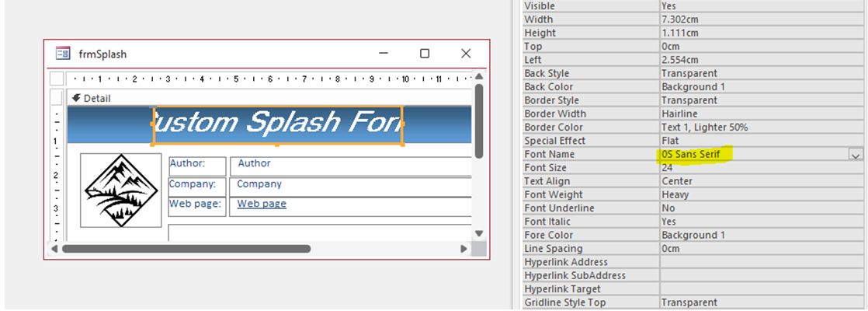This screenshot has height=311, width=868.
Task: Click the vertical scrollbar thumb
Action: click(479, 121)
